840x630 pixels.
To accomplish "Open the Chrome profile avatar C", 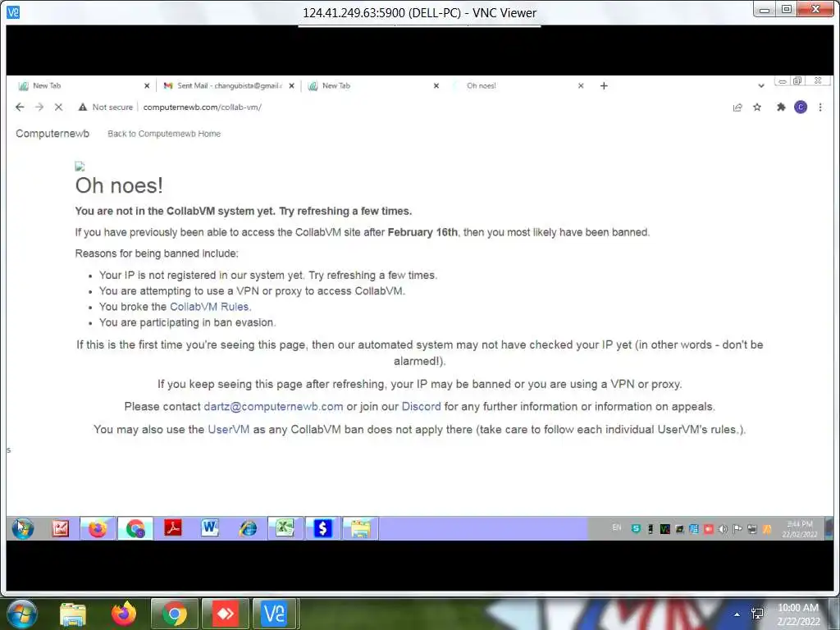I will (801, 107).
